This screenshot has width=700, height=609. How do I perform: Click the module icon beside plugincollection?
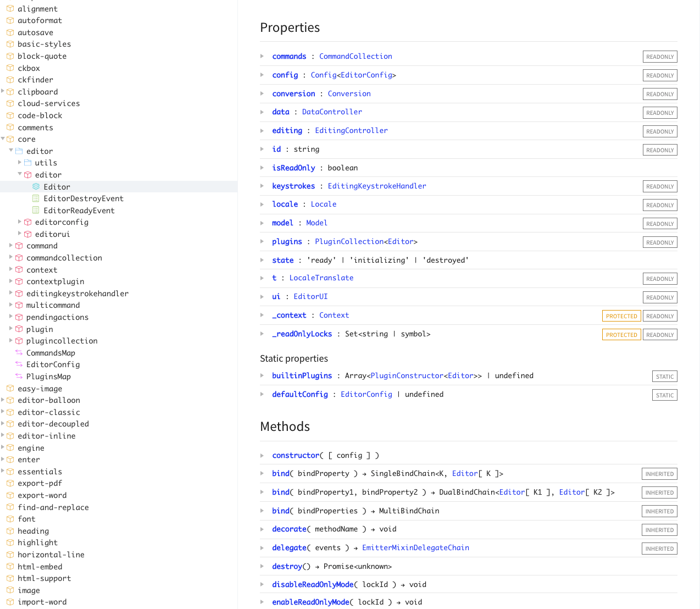click(19, 341)
